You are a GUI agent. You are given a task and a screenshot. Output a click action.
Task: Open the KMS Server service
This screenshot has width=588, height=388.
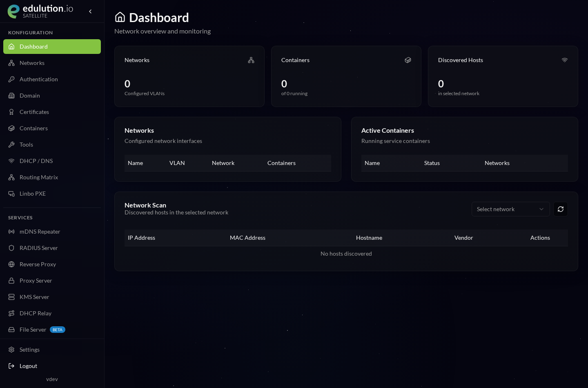coord(52,297)
